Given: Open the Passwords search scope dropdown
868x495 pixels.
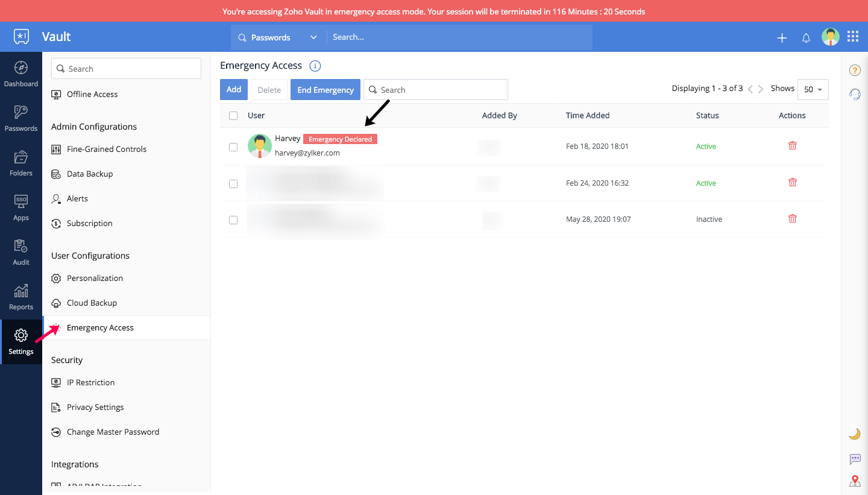Looking at the screenshot, I should (278, 37).
